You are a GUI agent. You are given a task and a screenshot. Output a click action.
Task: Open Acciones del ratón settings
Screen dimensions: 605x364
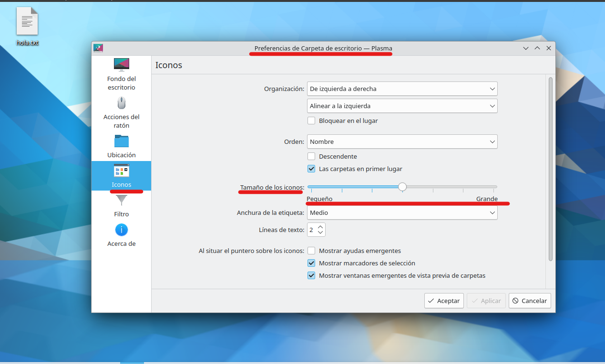(121, 103)
